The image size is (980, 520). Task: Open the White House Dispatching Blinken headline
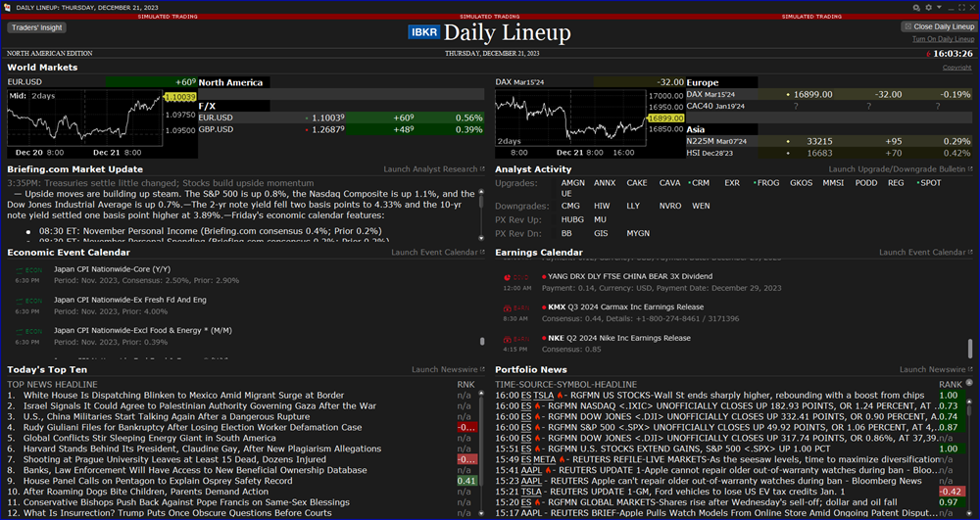(184, 396)
